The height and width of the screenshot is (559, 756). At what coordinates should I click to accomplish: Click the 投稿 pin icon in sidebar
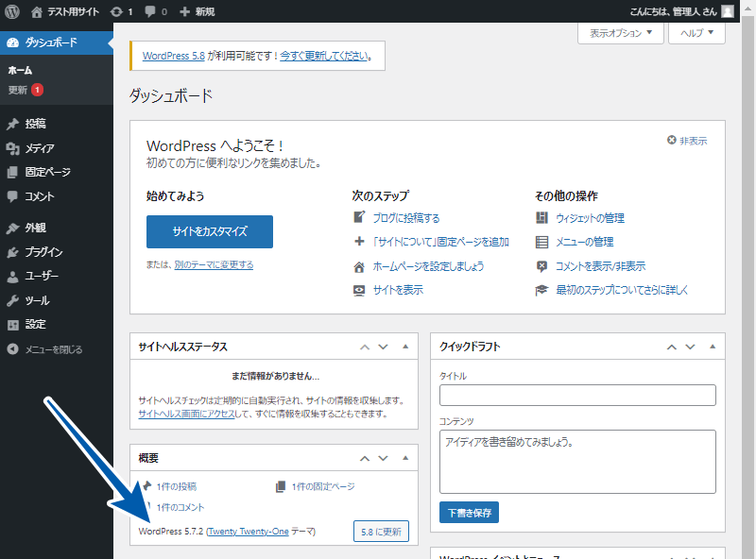point(13,124)
